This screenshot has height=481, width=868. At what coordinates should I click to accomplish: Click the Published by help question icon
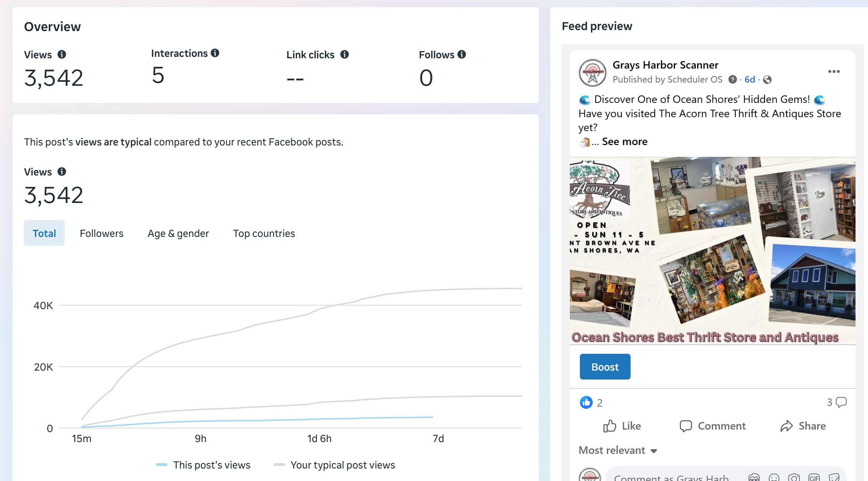pyautogui.click(x=732, y=79)
